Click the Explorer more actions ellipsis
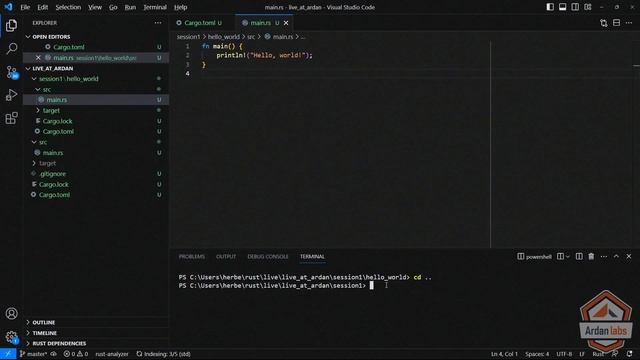 click(158, 23)
